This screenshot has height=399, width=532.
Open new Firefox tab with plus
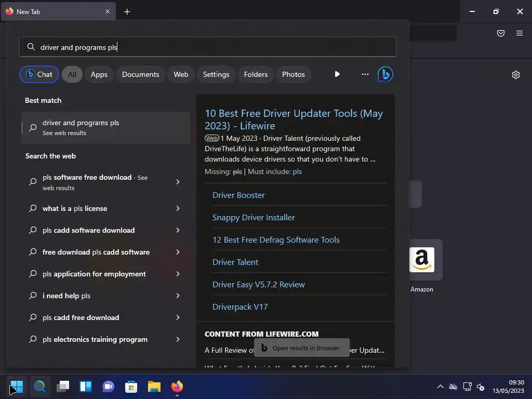pyautogui.click(x=127, y=12)
